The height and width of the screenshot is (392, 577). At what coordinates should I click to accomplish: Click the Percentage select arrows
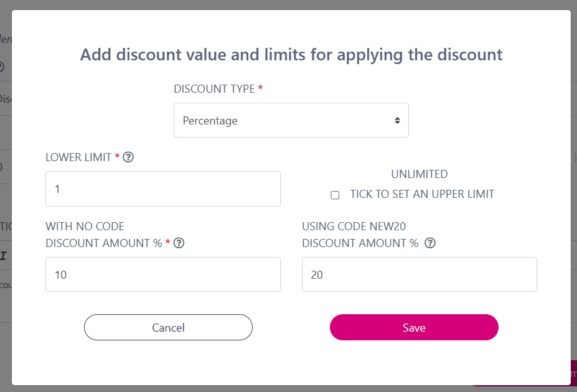pos(397,120)
